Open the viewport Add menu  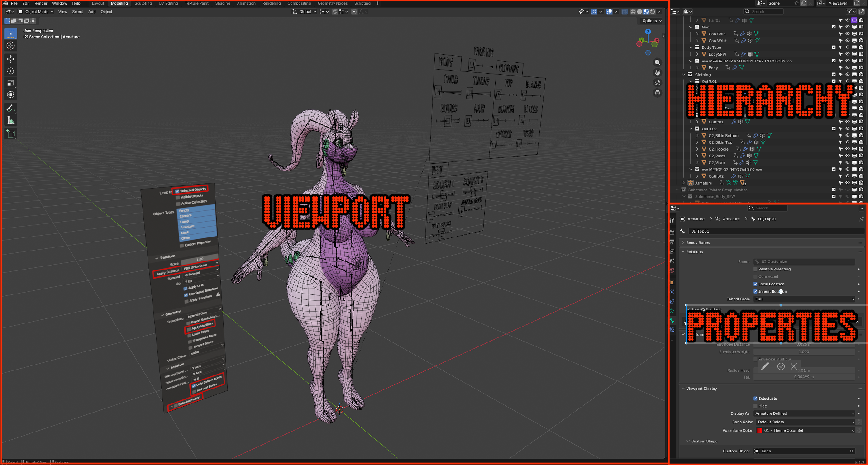92,12
